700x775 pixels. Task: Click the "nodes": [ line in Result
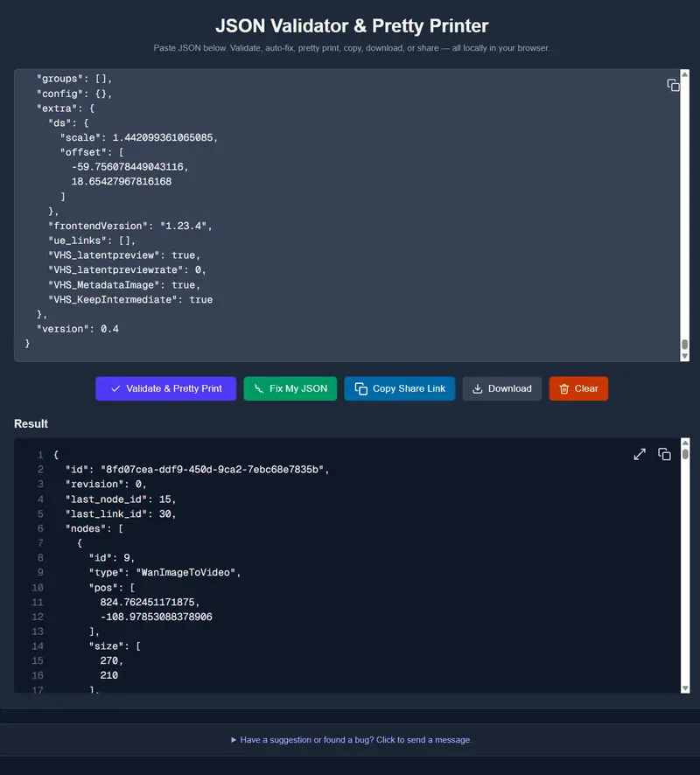pos(94,528)
